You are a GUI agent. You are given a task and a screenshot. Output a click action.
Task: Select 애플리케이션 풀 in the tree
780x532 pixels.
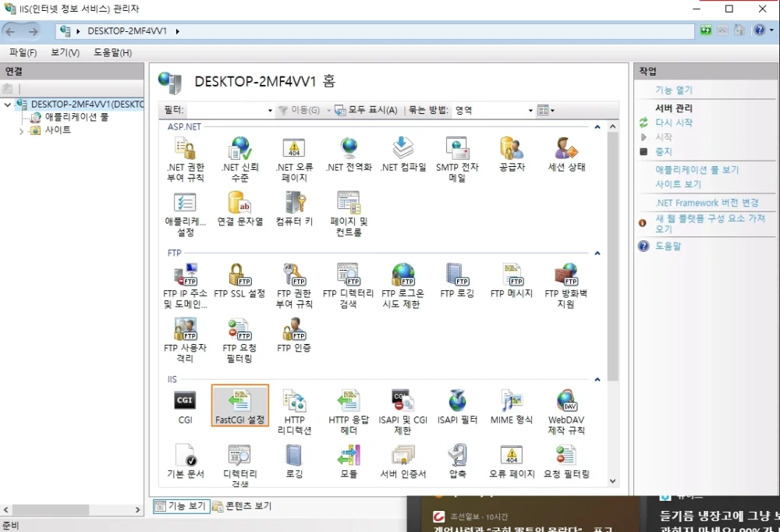pos(76,117)
